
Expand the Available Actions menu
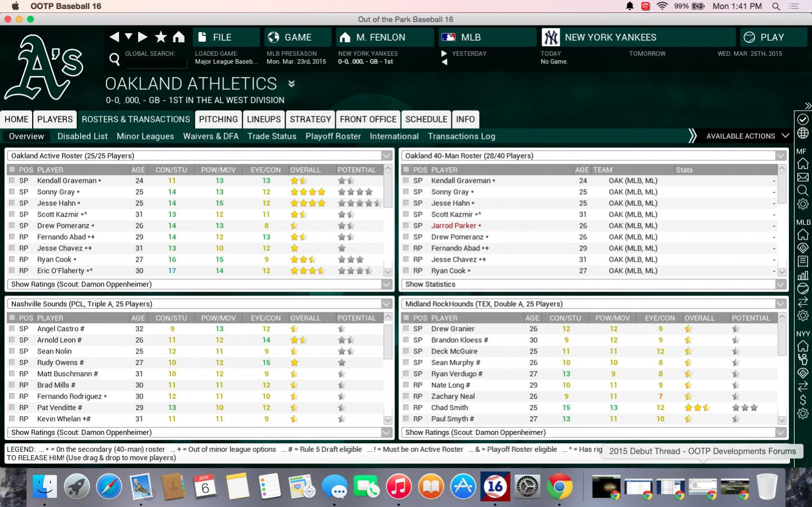(x=748, y=136)
